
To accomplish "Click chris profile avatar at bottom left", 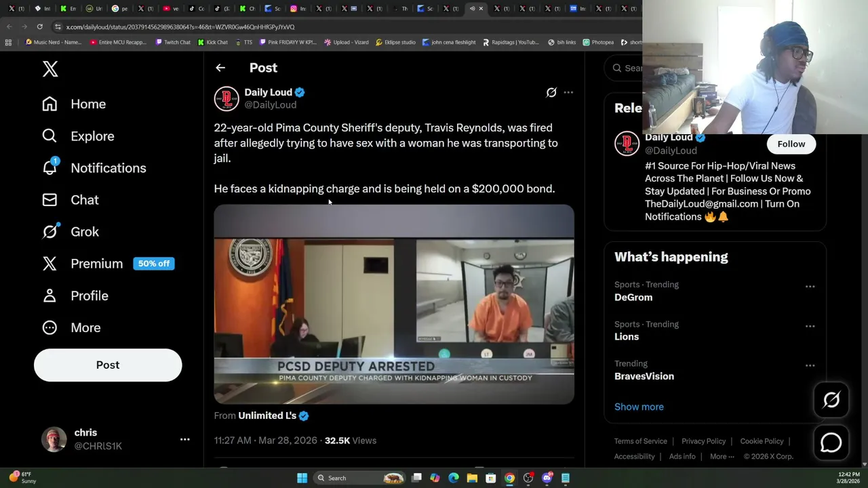I will pyautogui.click(x=54, y=439).
